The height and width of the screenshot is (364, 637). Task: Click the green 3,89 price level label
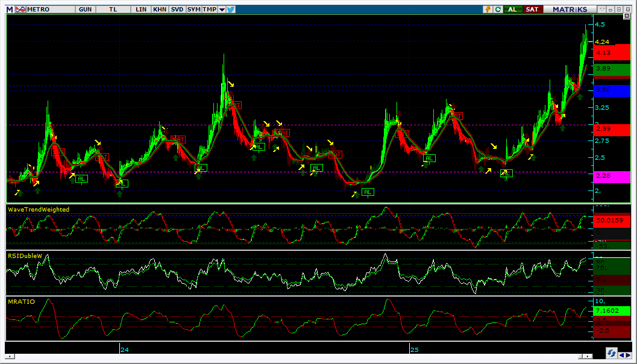click(x=612, y=69)
